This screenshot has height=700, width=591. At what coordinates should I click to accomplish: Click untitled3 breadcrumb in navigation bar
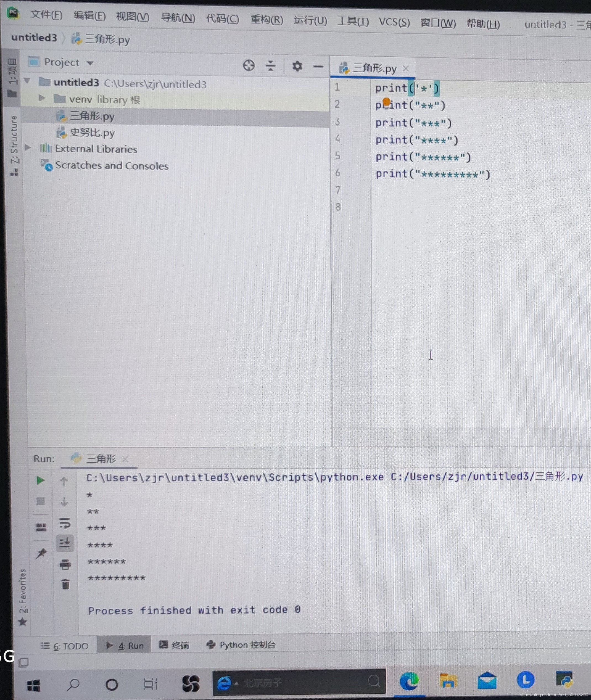click(34, 38)
